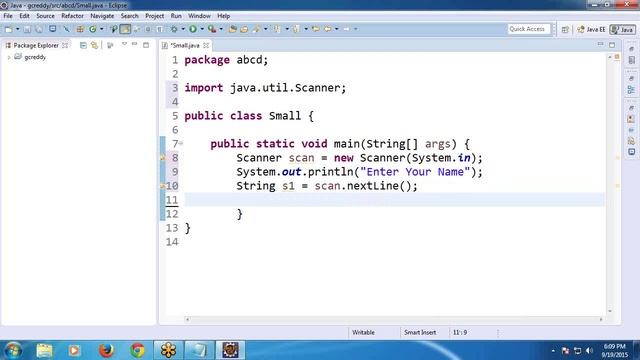
Task: Toggle Block Selection mode icon
Action: (x=148, y=29)
